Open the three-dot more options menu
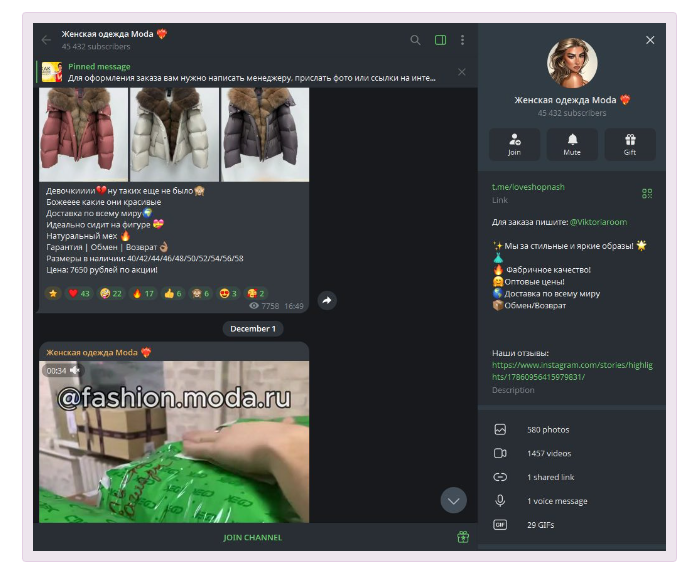Viewport: 693px width, 572px height. click(x=462, y=40)
